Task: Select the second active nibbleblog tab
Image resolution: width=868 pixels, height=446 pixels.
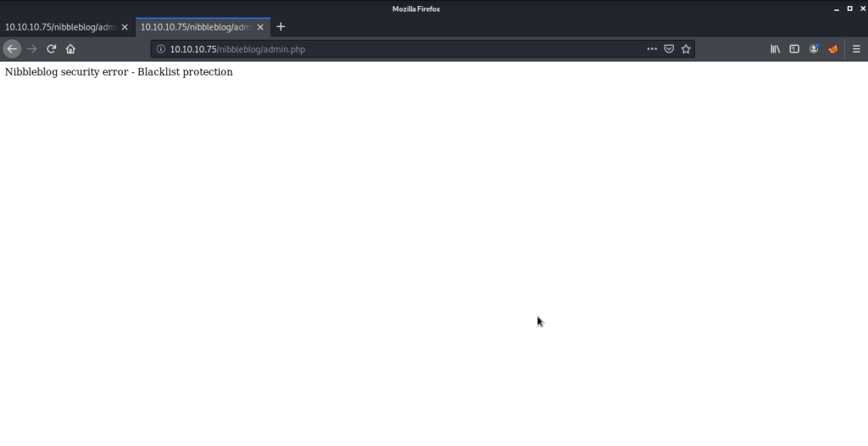Action: 195,26
